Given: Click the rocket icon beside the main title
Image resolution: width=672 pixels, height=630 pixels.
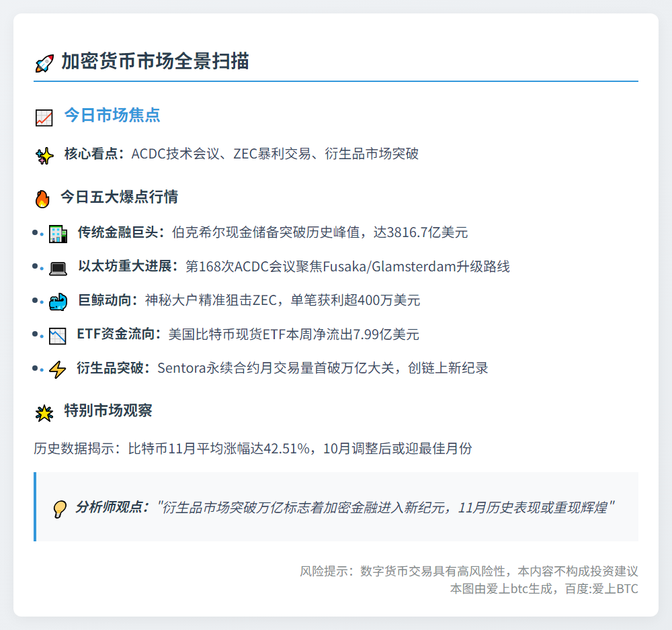Looking at the screenshot, I should [43, 62].
